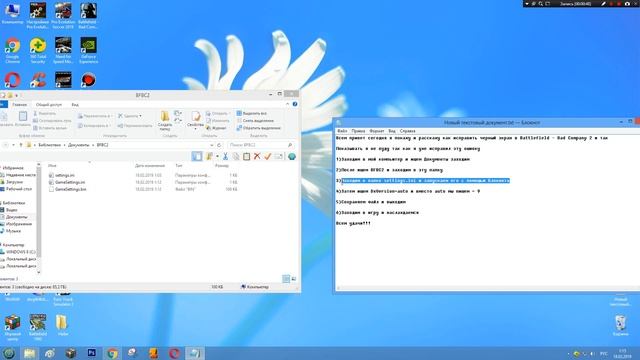The image size is (640, 360).
Task: Open the File menu in Notepad
Action: tap(342, 131)
